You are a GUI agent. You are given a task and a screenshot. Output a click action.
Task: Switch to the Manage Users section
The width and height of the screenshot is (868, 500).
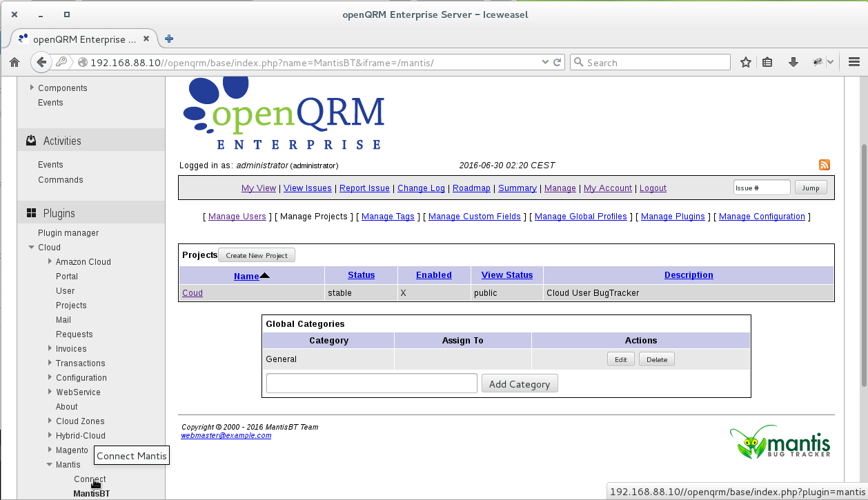pos(237,217)
